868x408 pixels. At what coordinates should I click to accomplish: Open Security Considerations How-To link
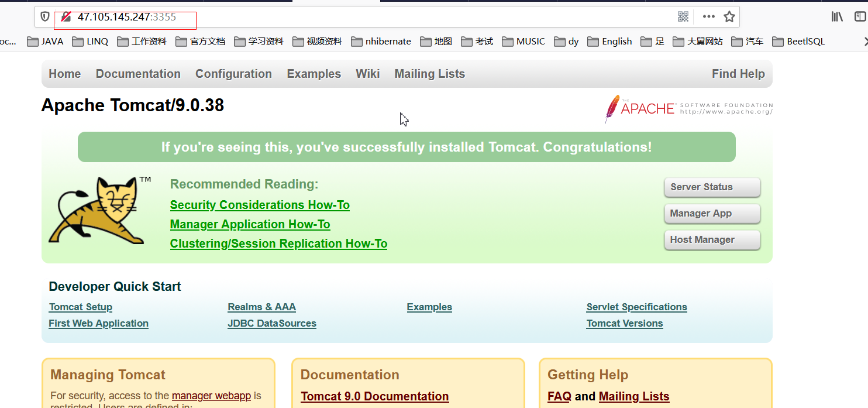(260, 205)
